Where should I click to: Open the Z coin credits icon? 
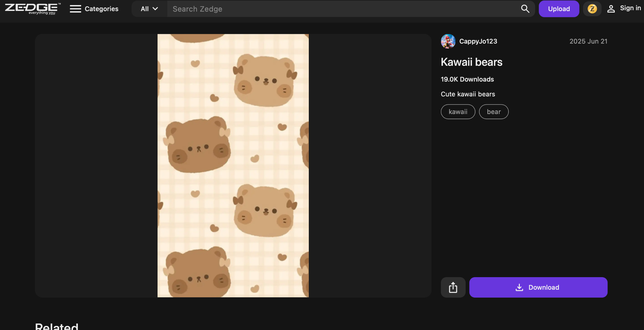[x=592, y=9]
